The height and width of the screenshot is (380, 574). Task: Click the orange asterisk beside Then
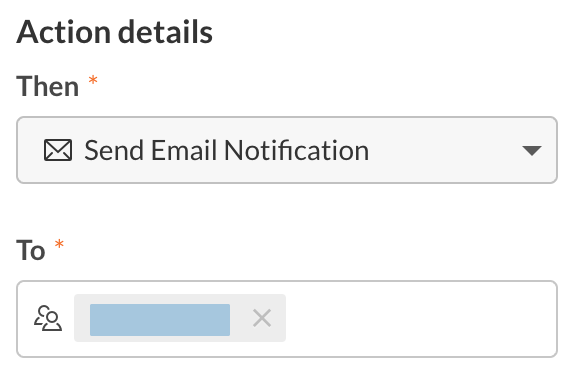[x=93, y=80]
